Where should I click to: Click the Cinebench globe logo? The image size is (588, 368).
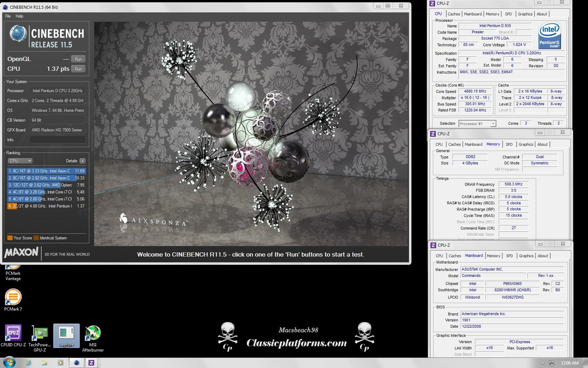point(18,34)
